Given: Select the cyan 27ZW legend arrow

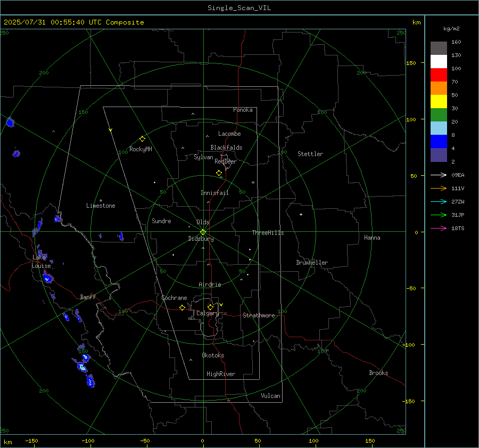Looking at the screenshot, I should 439,201.
